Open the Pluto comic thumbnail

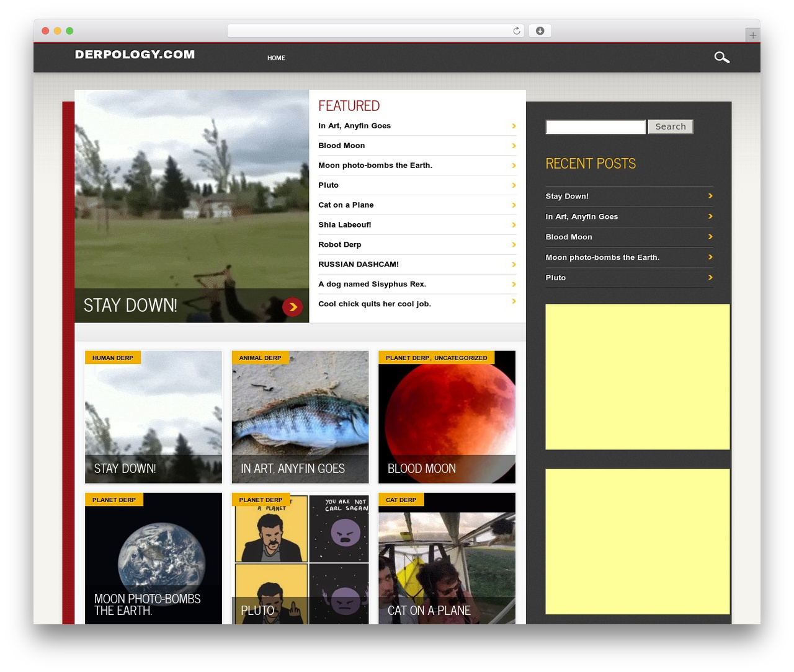[300, 559]
